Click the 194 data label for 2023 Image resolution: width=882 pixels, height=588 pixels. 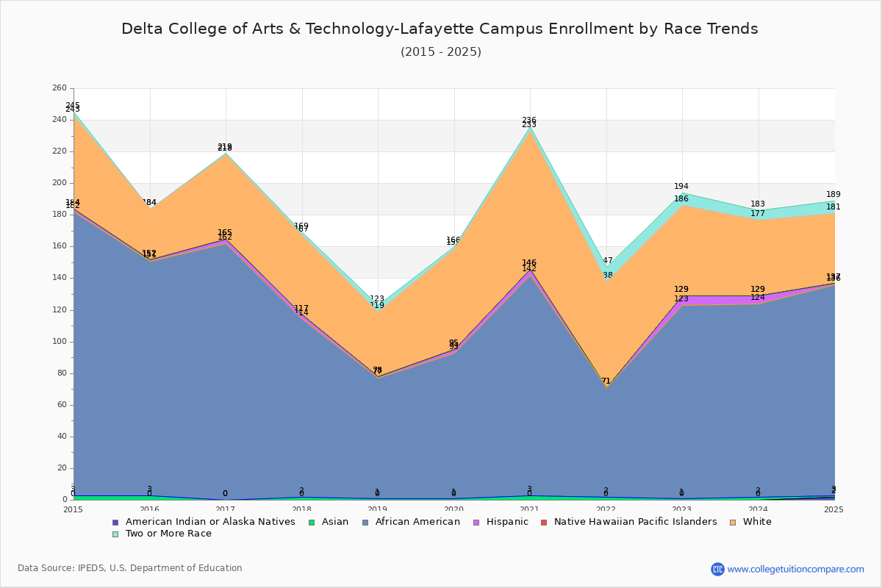(681, 187)
